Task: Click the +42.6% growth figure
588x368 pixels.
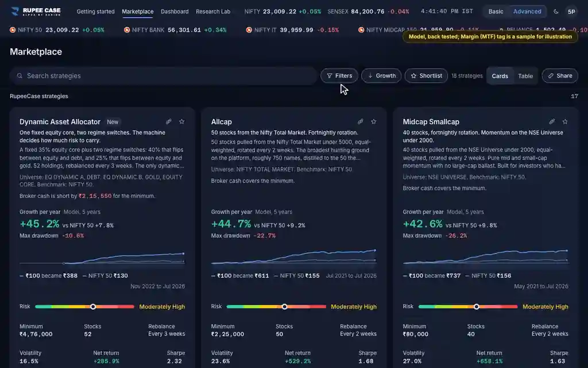Action: (x=423, y=224)
